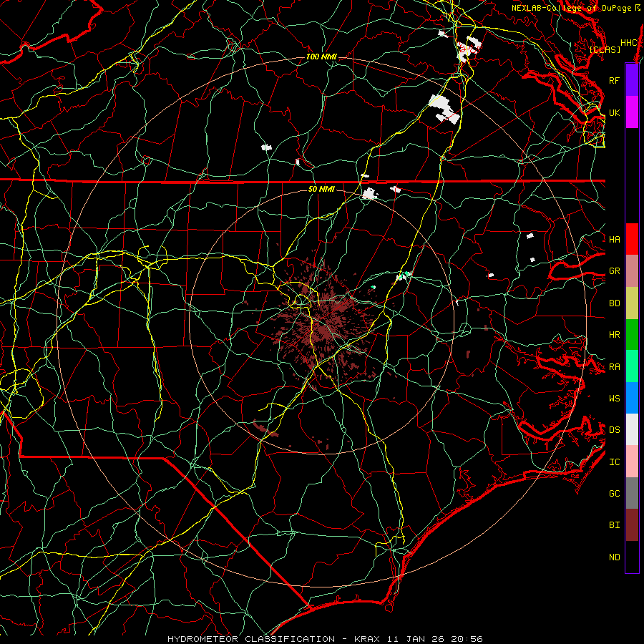Click the UK legend label

614,112
